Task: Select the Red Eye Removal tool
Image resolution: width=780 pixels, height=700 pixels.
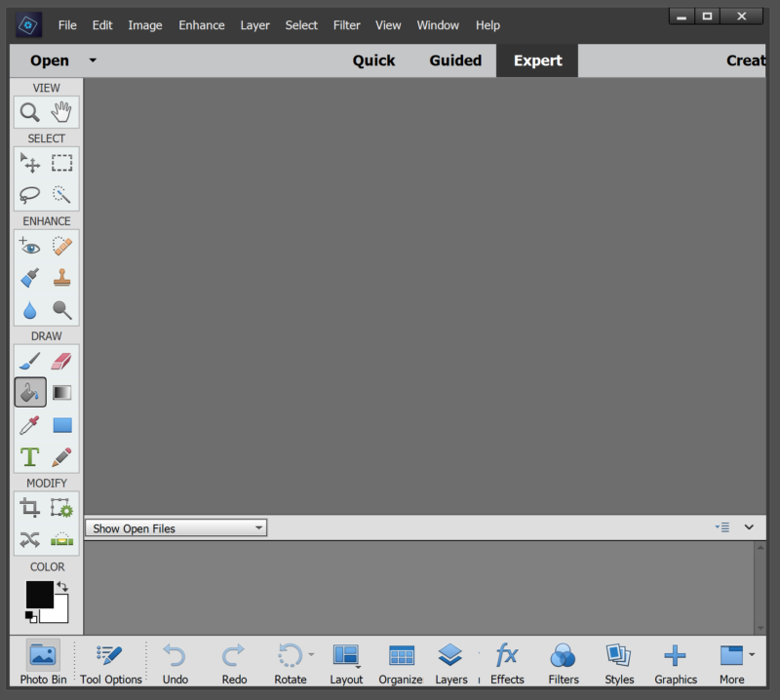Action: pos(30,246)
